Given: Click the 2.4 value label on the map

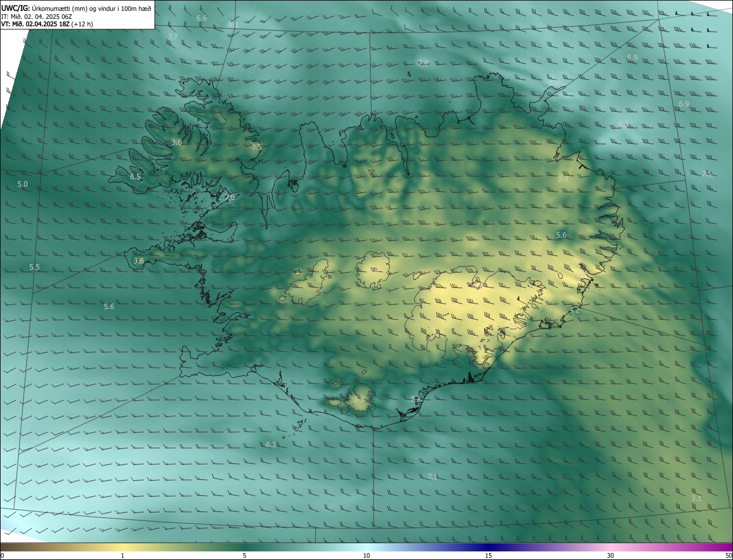Looking at the screenshot, I should pyautogui.click(x=563, y=179).
